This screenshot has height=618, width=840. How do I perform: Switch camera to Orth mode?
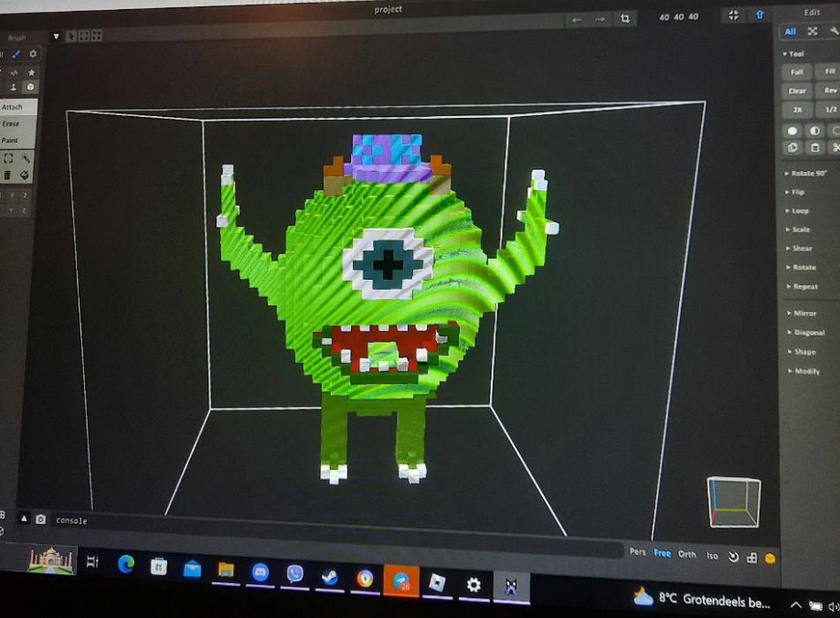(x=686, y=554)
